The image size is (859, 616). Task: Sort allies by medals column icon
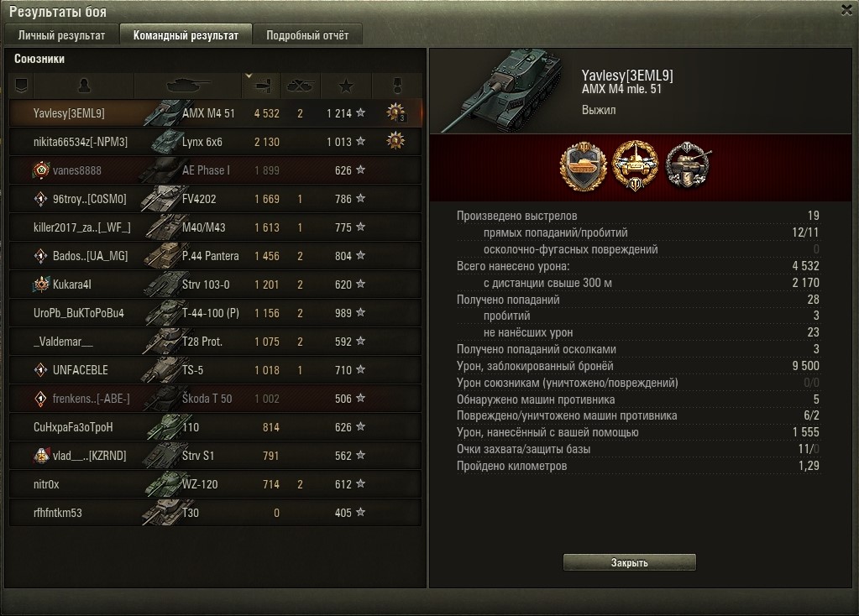click(x=397, y=86)
